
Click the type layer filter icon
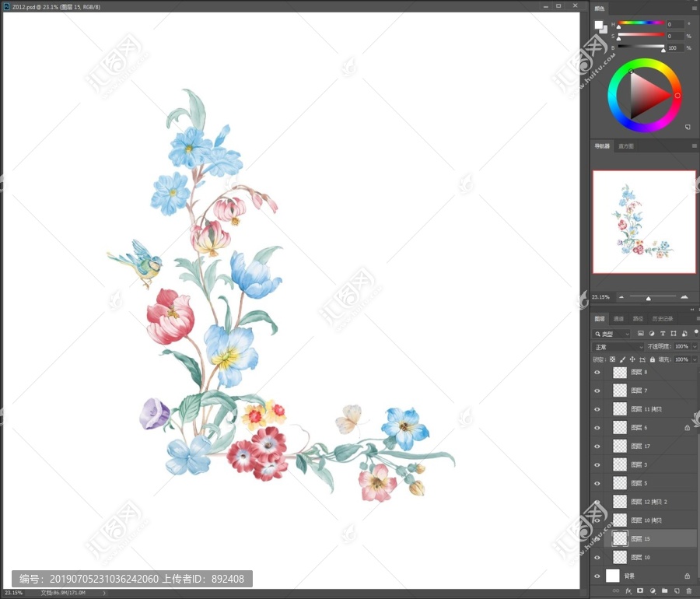(x=663, y=334)
